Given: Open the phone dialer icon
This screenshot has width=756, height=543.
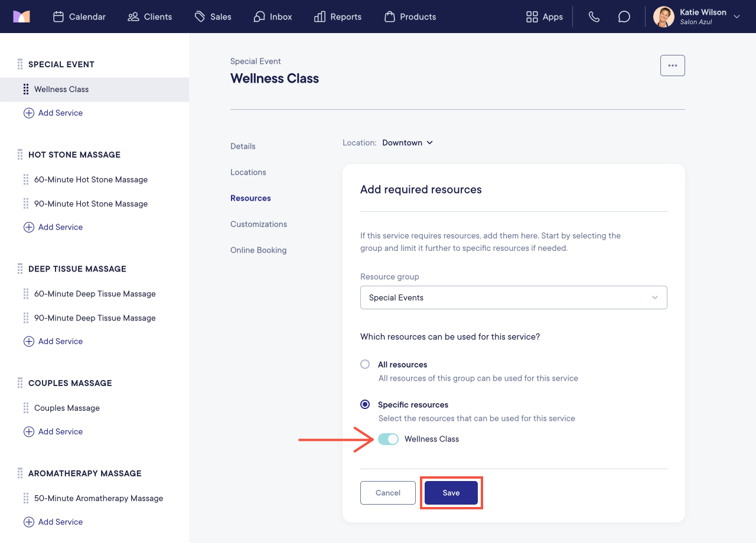Looking at the screenshot, I should pyautogui.click(x=594, y=17).
